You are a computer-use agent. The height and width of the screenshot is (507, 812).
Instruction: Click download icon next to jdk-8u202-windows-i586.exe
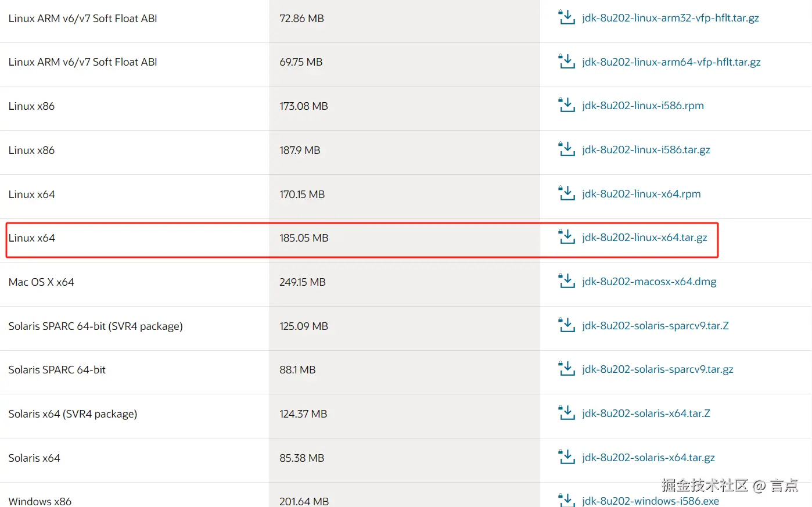pos(566,500)
